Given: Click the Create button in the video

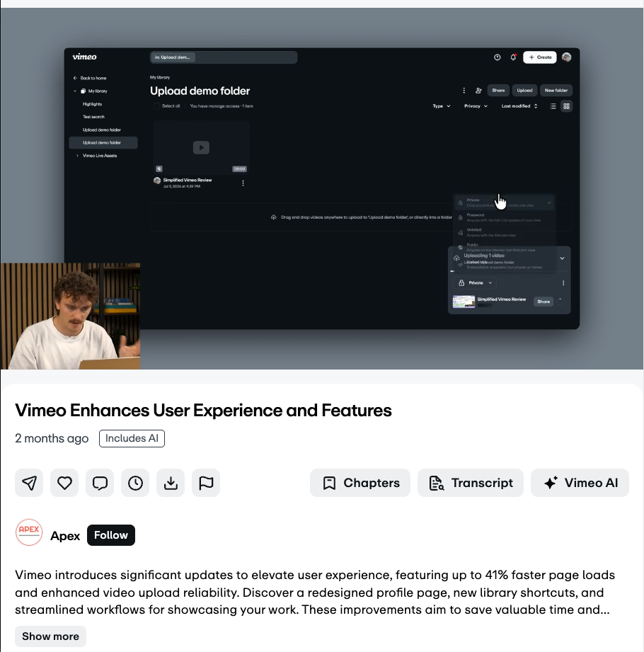Looking at the screenshot, I should 540,57.
